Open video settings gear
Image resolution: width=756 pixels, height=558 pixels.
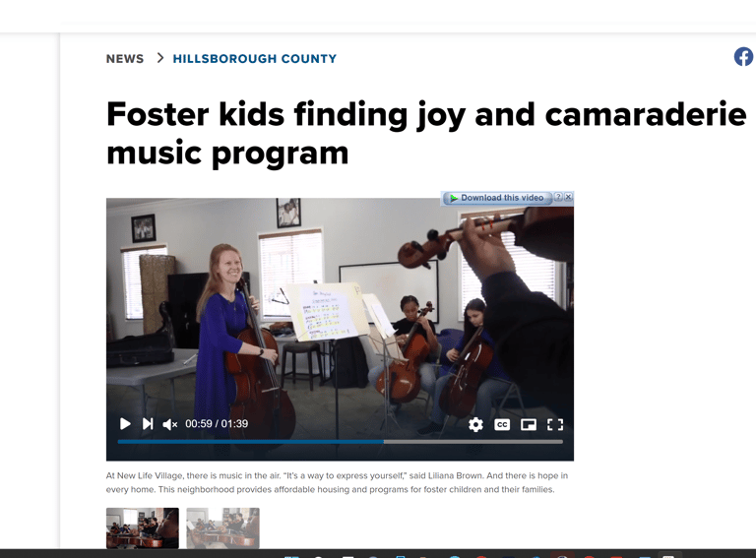(x=475, y=424)
